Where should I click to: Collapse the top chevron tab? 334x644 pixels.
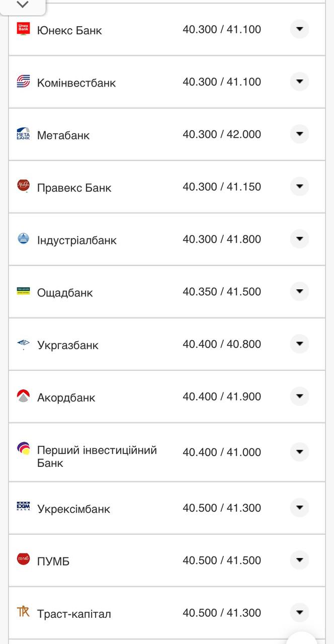pyautogui.click(x=23, y=5)
